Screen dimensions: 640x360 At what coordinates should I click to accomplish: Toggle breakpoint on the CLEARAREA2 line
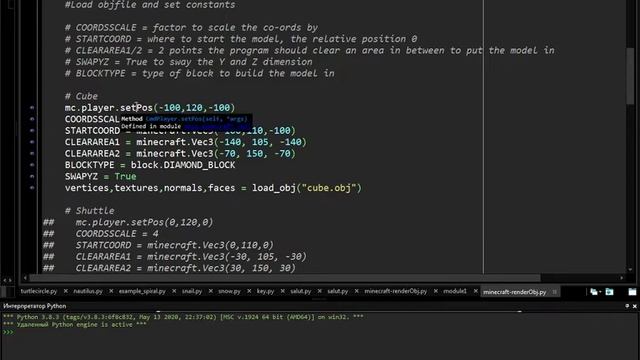[32, 153]
